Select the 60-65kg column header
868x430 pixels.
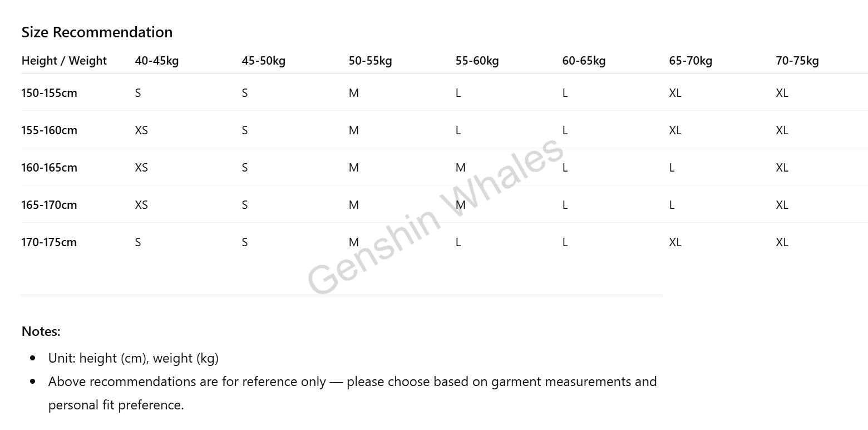(x=584, y=61)
